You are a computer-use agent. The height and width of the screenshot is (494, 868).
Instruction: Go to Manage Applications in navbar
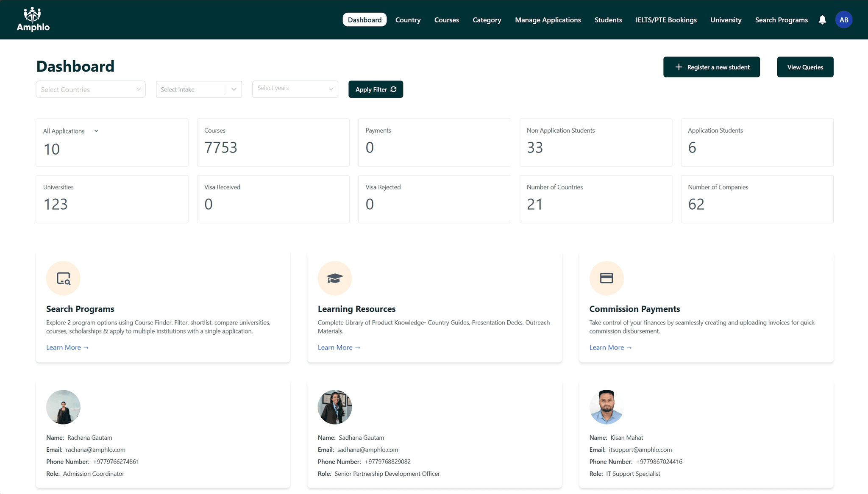click(548, 20)
